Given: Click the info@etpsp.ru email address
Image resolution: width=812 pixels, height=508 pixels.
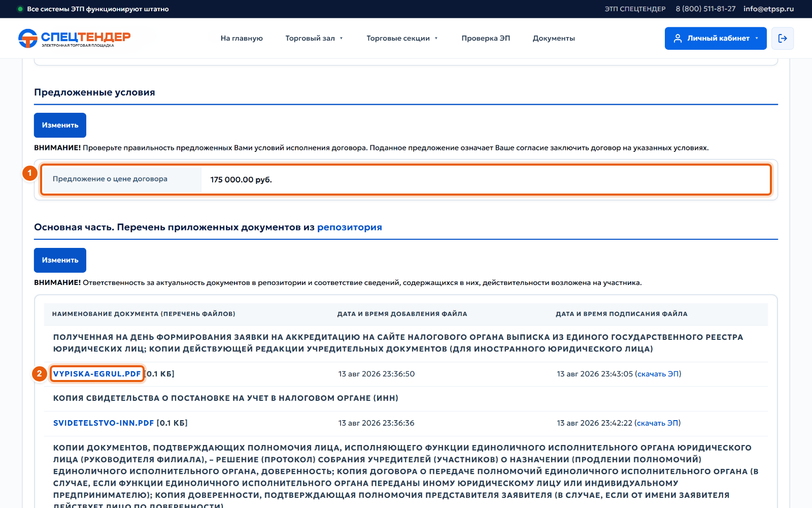Looking at the screenshot, I should click(x=768, y=9).
